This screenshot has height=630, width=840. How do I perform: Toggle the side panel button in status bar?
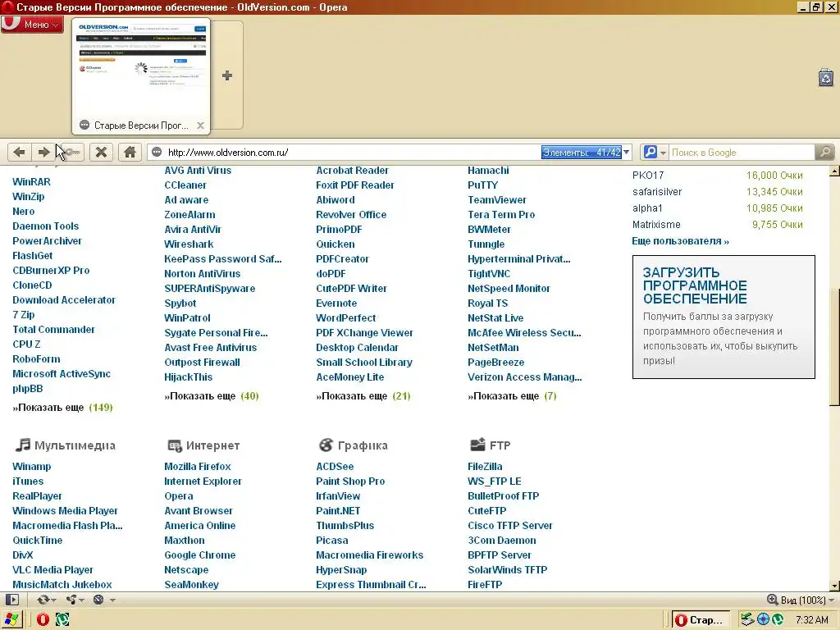(x=12, y=600)
